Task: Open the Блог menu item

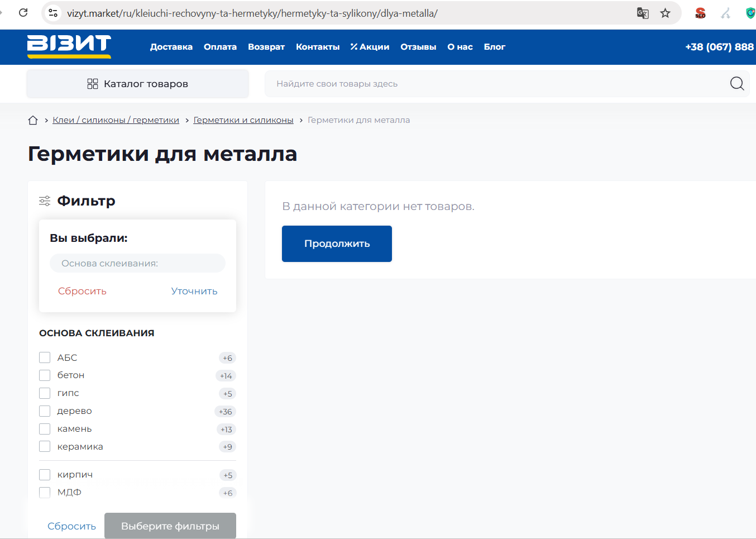Action: point(495,47)
